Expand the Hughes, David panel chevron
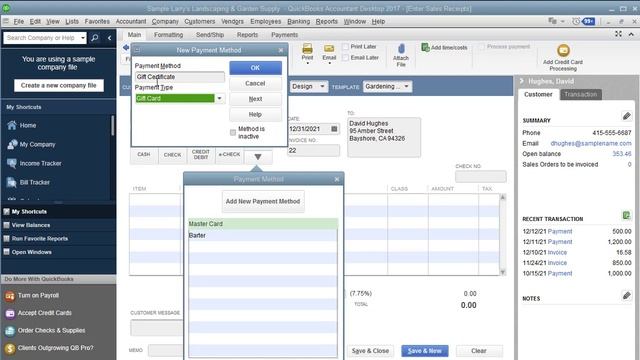The width and height of the screenshot is (640, 360). (522, 81)
